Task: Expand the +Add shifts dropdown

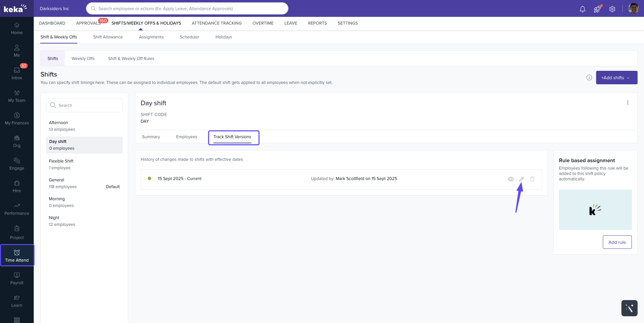Action: pyautogui.click(x=616, y=78)
